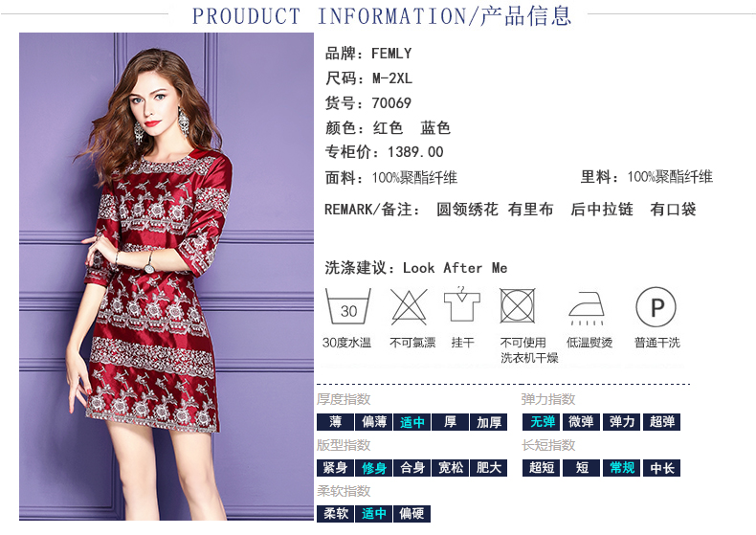Click the no-bleach crossed triangle icon
The image size is (756, 535).
coord(409,306)
